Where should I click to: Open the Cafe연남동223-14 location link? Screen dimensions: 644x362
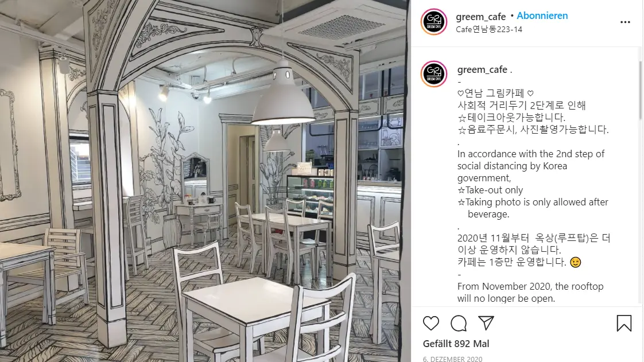pos(489,30)
